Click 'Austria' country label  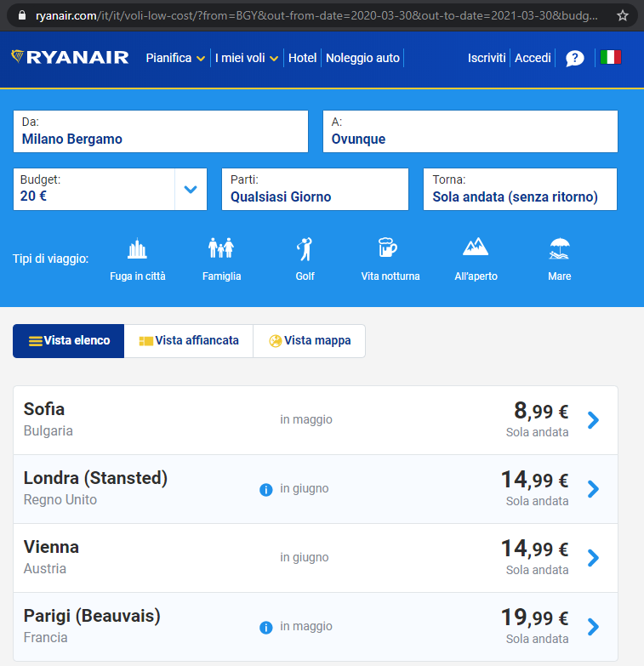[x=44, y=568]
